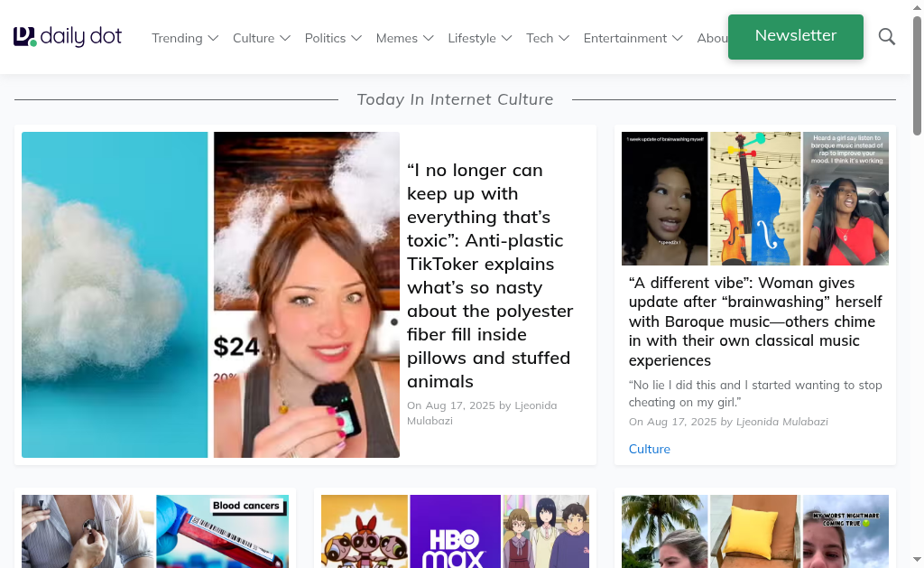Open the Memes menu item
The height and width of the screenshot is (568, 924).
pyautogui.click(x=397, y=38)
